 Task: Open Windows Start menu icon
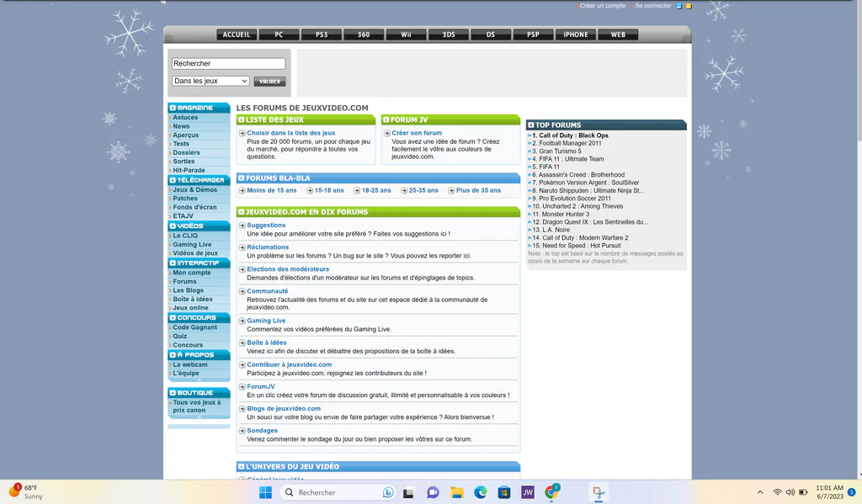265,492
